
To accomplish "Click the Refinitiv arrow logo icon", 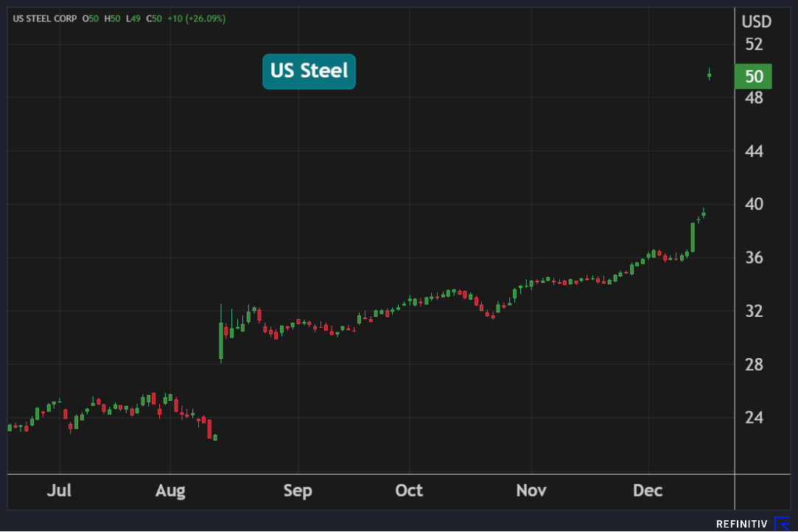I will point(782,524).
